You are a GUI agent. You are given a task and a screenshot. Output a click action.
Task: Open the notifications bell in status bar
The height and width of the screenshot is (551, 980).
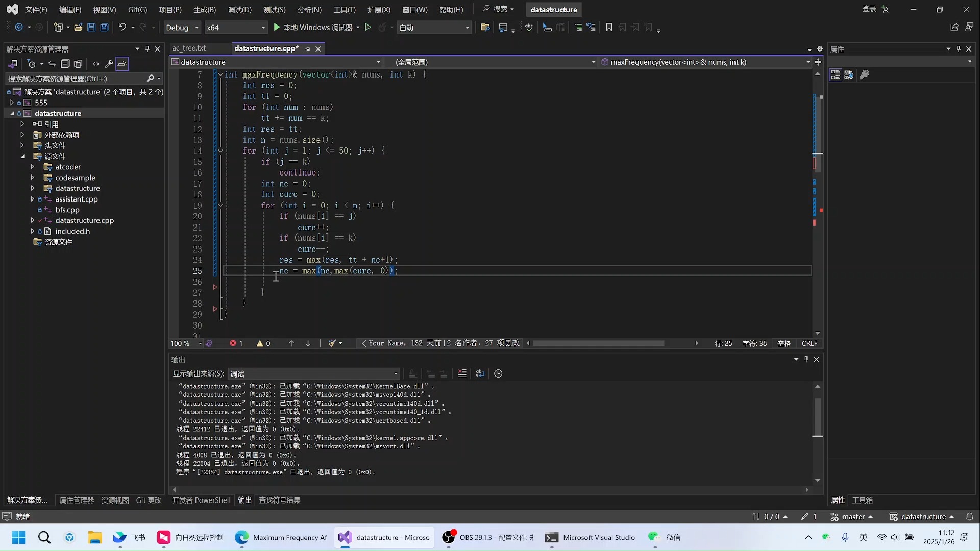click(x=969, y=517)
